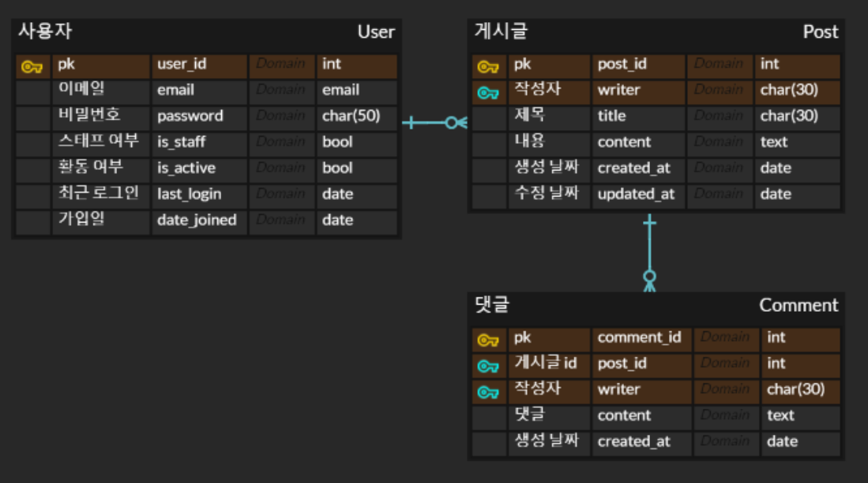This screenshot has height=483, width=868.
Task: Click the yellow primary key icon in User table
Action: click(x=33, y=66)
